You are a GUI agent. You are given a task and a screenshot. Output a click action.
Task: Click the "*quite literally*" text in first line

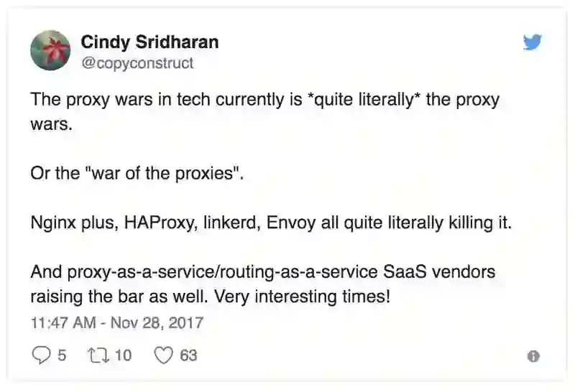pyautogui.click(x=363, y=100)
